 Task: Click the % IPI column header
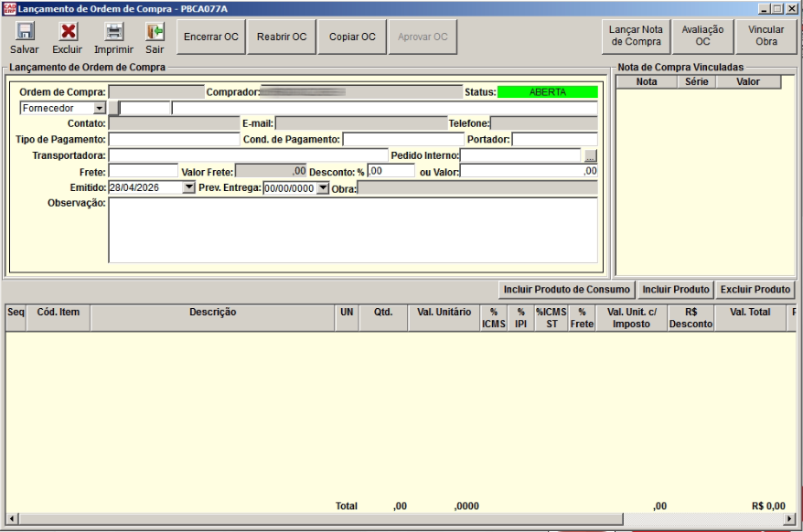point(520,318)
